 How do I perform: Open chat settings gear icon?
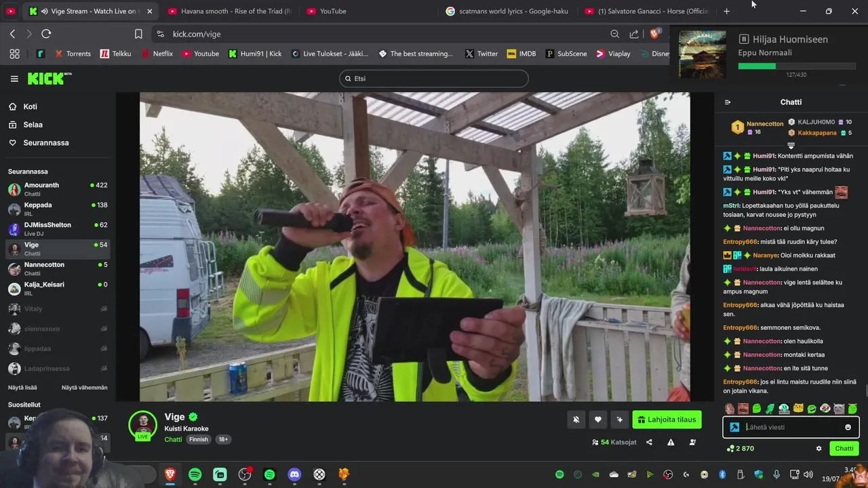click(818, 449)
